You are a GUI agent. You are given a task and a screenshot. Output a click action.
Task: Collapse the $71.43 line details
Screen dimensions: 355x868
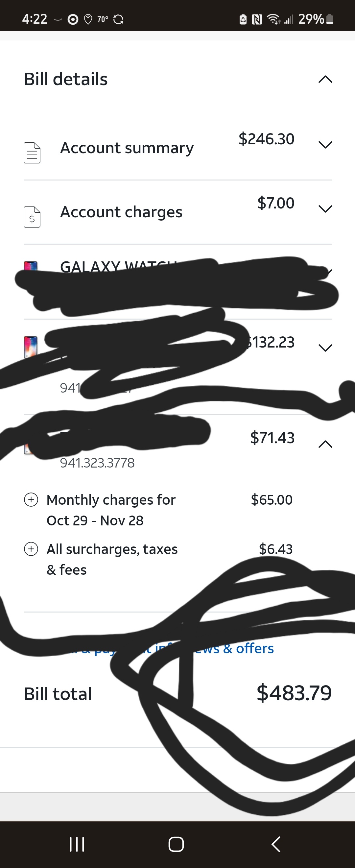(x=325, y=445)
